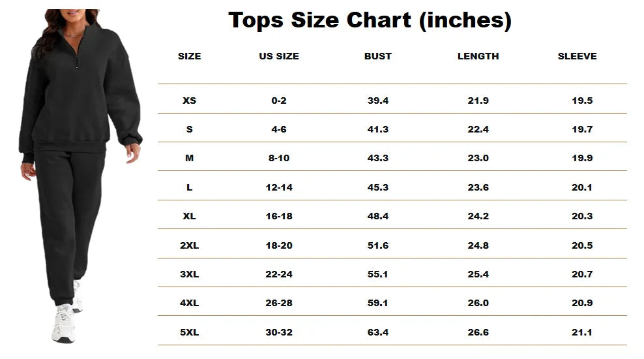Image resolution: width=644 pixels, height=359 pixels.
Task: Select the XS size row label
Action: coord(189,101)
